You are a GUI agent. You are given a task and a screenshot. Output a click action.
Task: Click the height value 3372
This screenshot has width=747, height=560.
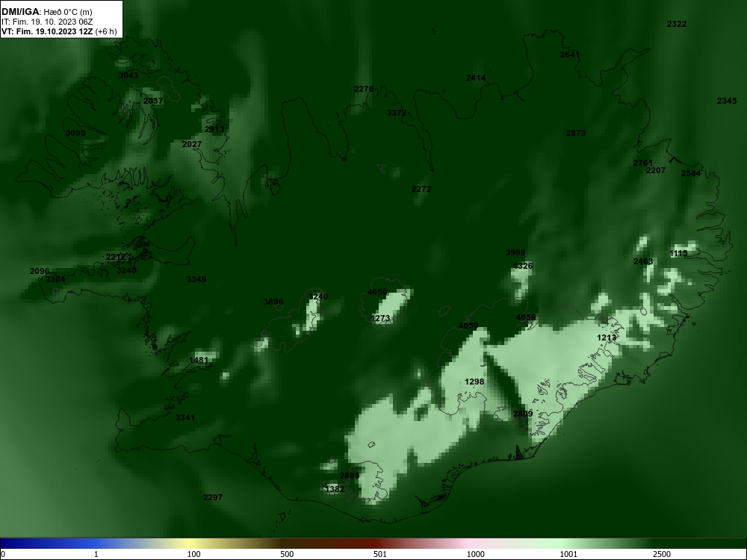pyautogui.click(x=397, y=113)
